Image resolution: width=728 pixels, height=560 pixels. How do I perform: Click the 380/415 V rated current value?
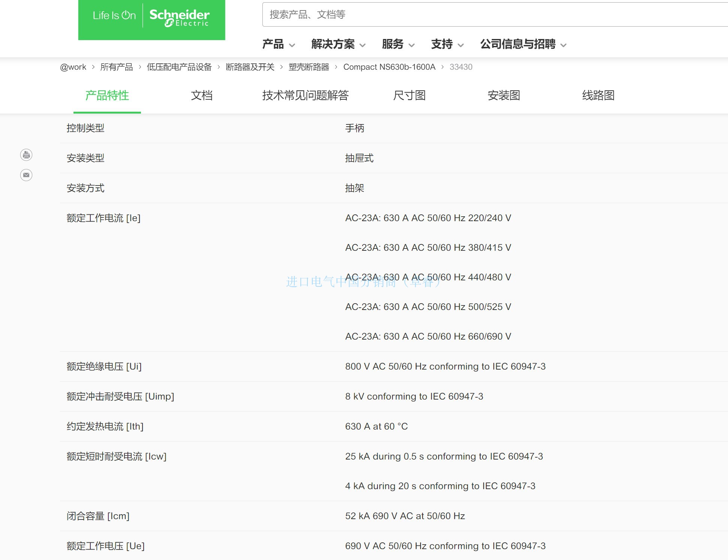pos(428,248)
